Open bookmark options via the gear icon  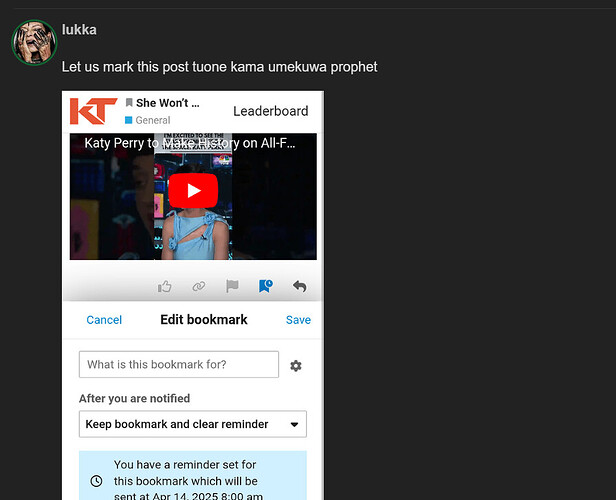[x=296, y=366]
